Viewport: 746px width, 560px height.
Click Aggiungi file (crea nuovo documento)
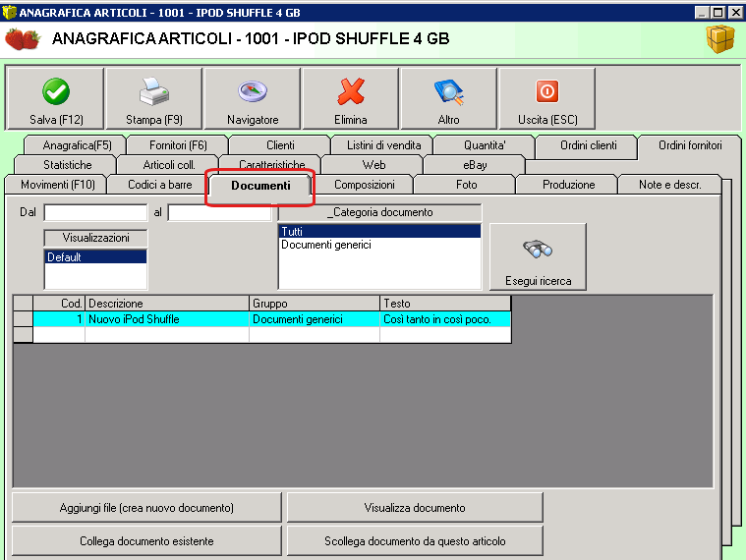(146, 508)
